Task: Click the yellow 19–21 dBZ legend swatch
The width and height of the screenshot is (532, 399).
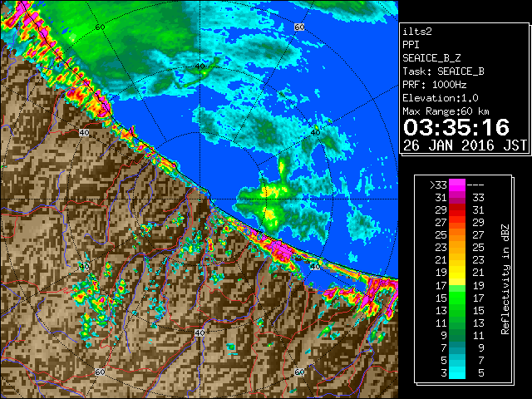Action: click(457, 273)
